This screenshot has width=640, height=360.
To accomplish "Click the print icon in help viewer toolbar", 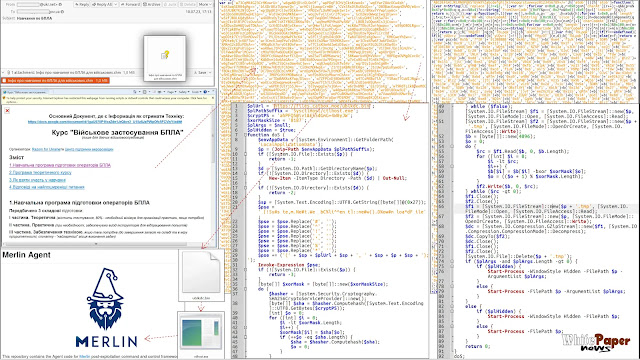I will 160,92.
